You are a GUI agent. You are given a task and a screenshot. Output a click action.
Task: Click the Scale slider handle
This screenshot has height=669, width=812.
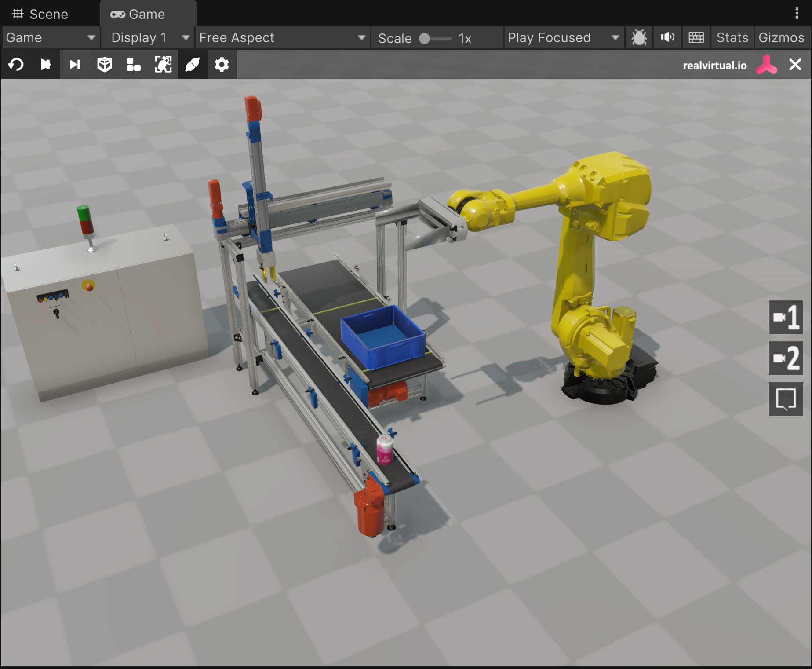[424, 39]
